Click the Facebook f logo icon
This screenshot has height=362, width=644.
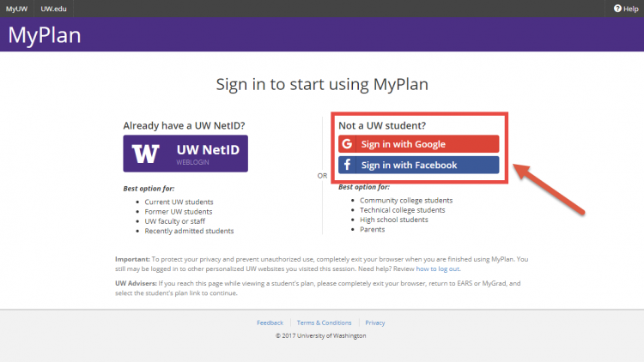point(347,165)
